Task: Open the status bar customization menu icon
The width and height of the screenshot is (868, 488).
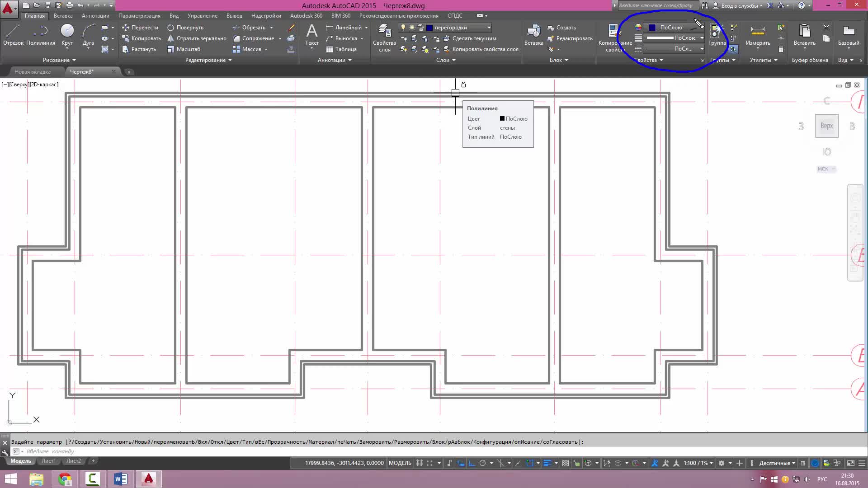Action: [x=862, y=463]
